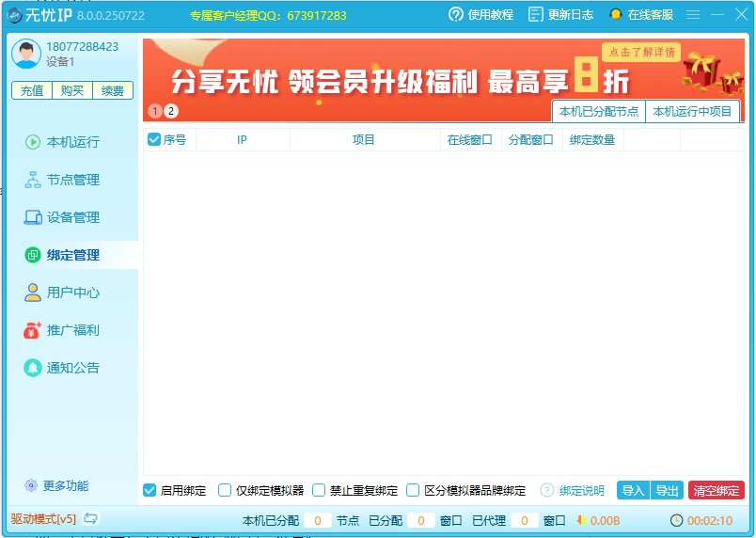Open the 更新日志 changelog icon
Viewport: 756px width, 538px height.
pos(535,14)
